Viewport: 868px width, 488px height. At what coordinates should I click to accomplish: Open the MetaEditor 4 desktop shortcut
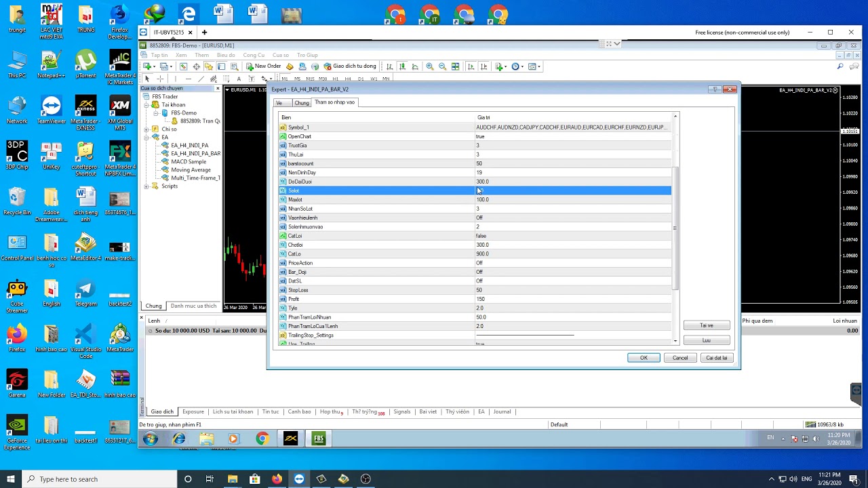[85, 247]
